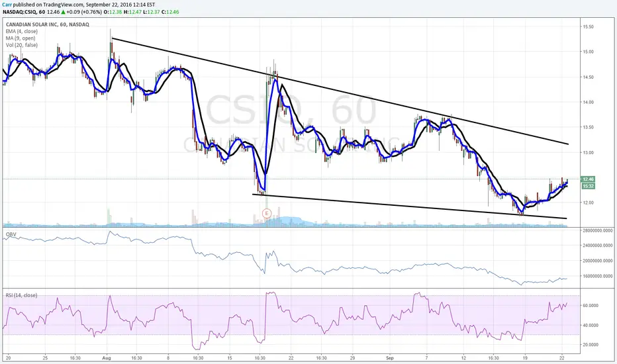Select the "+0.09 (+0.76%)" change value
Image resolution: width=617 pixels, height=364 pixels.
click(x=85, y=12)
